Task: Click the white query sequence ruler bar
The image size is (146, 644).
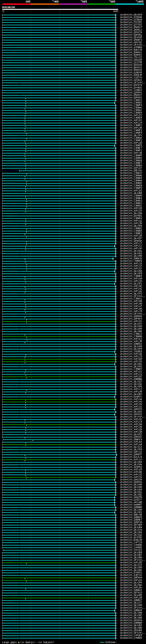Action: click(60, 9)
